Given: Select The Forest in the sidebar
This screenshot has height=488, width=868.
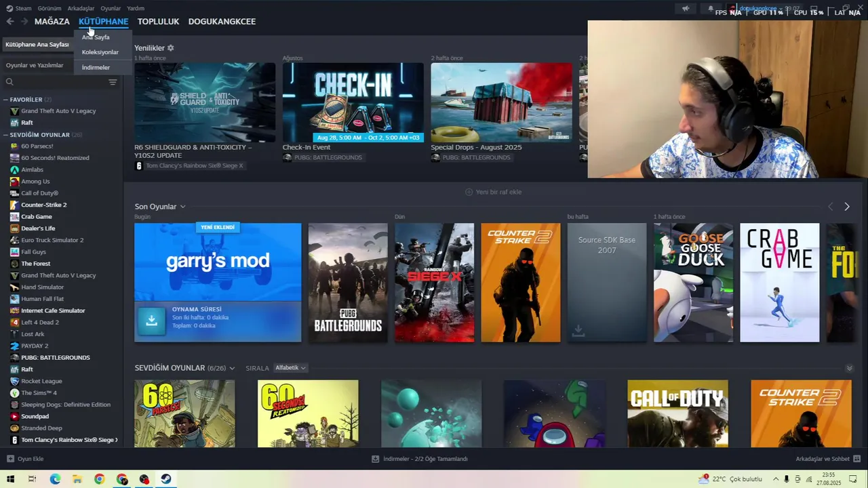Looking at the screenshot, I should click(35, 264).
